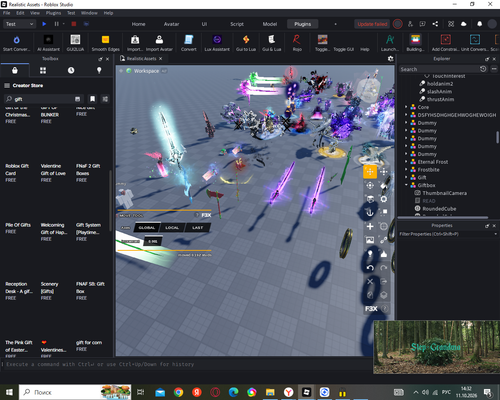Viewport: 500px width, 400px height.
Task: Click the Gui & Lua plugin icon
Action: click(271, 40)
